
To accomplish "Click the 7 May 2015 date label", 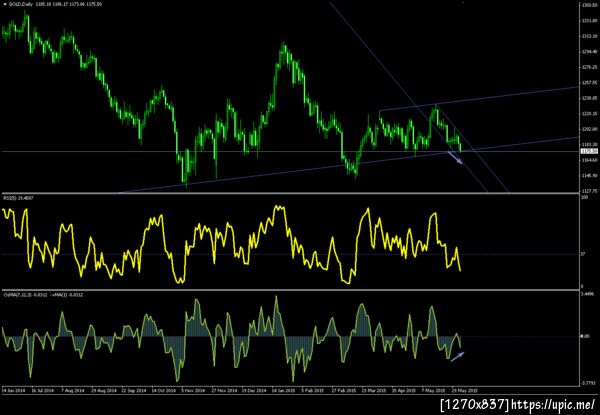I will click(435, 391).
